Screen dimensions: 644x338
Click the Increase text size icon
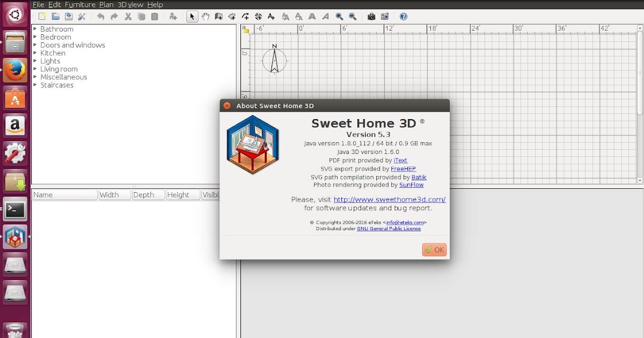tap(286, 17)
